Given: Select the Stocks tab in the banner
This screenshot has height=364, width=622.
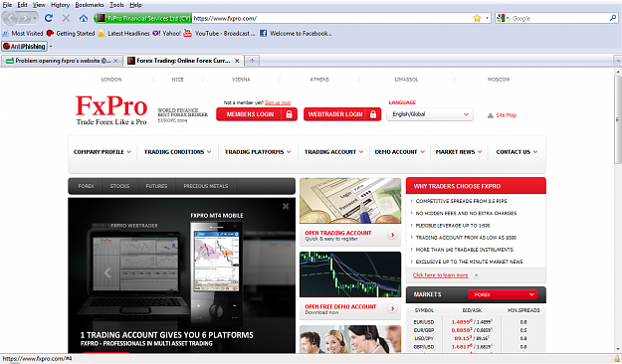Looking at the screenshot, I should tap(119, 186).
